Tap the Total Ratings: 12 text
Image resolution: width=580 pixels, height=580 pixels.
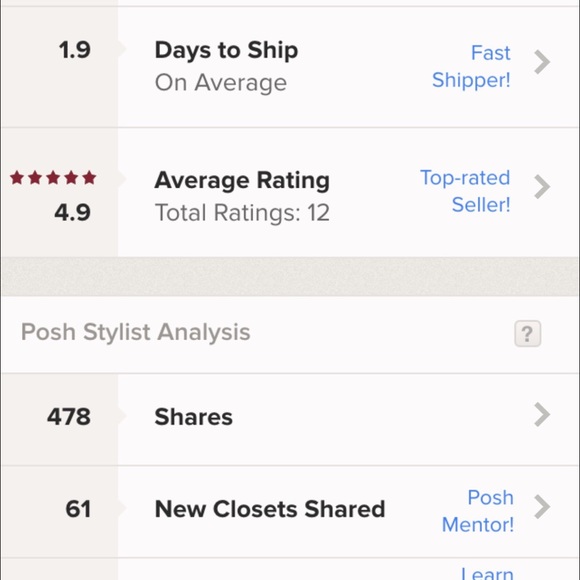(242, 213)
